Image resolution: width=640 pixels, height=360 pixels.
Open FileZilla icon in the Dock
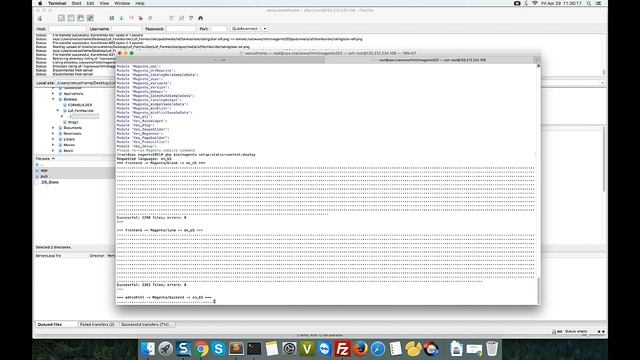342,349
